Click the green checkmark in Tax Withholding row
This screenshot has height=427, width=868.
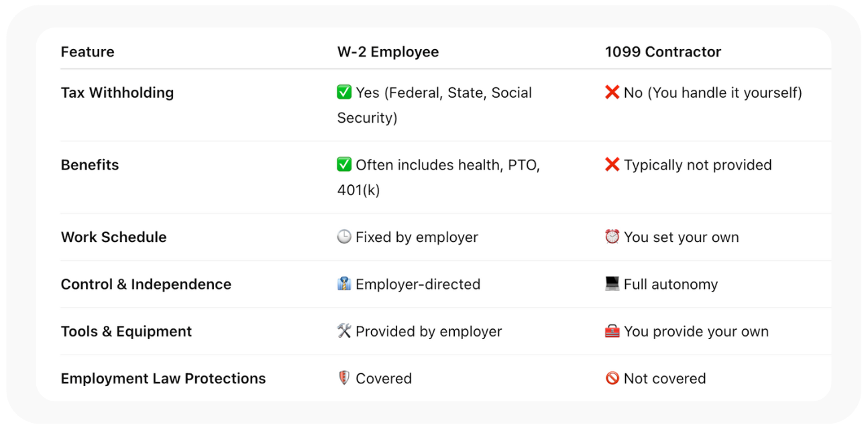pos(344,93)
